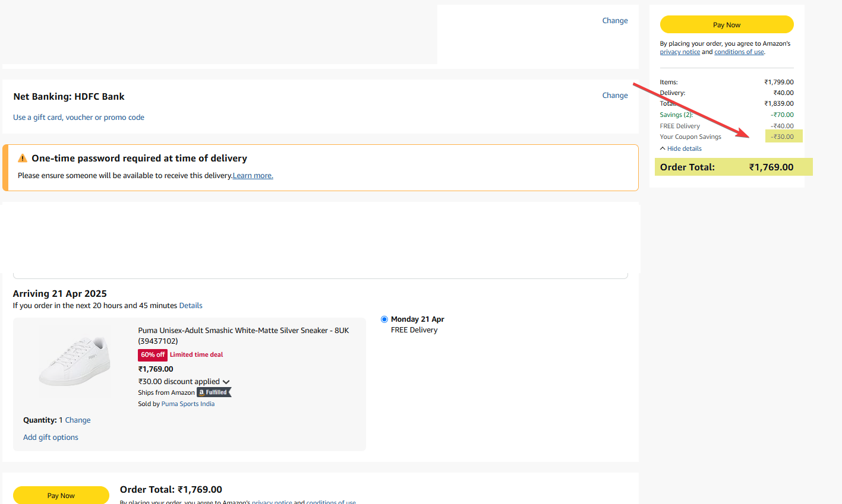The image size is (842, 504).
Task: Change the item quantity
Action: point(78,420)
